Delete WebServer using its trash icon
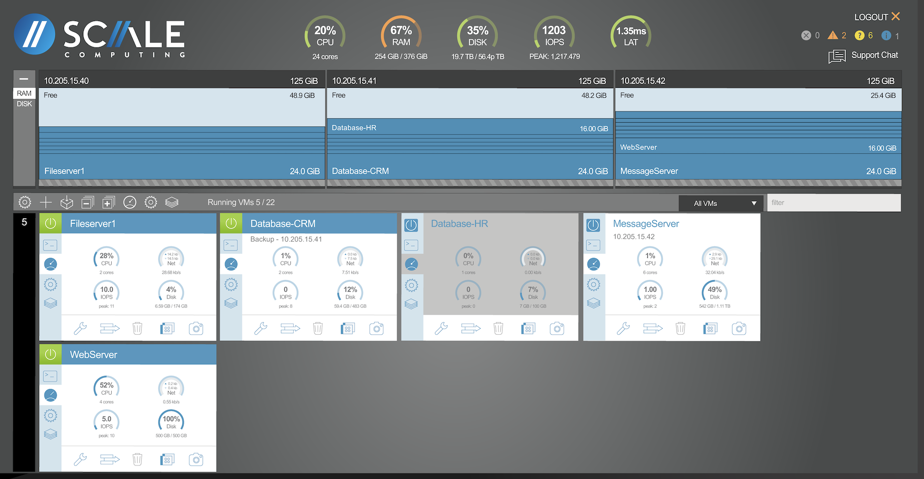924x479 pixels. click(138, 459)
